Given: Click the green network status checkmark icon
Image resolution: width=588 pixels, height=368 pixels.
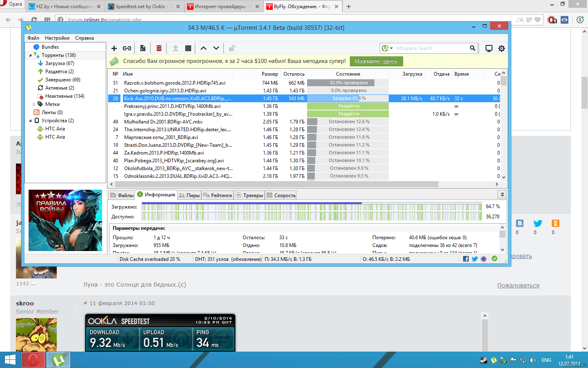Looking at the screenshot, I should 494,259.
